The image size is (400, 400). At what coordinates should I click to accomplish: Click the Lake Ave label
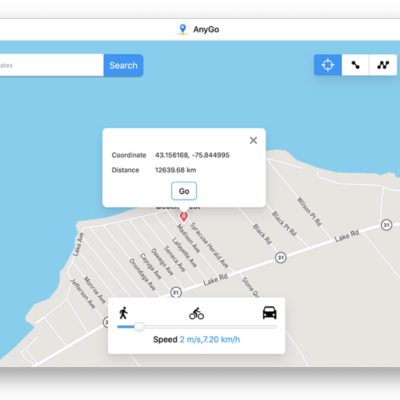pos(79,244)
